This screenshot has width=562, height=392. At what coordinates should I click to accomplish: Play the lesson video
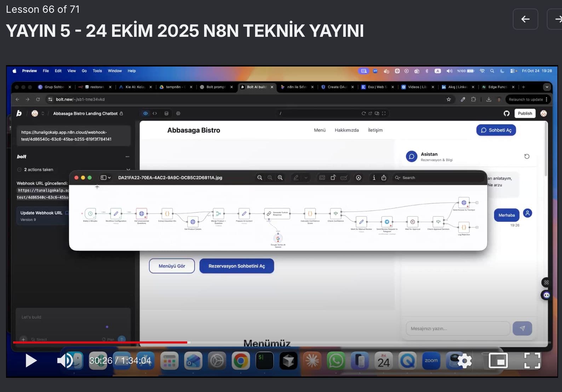pyautogui.click(x=31, y=361)
